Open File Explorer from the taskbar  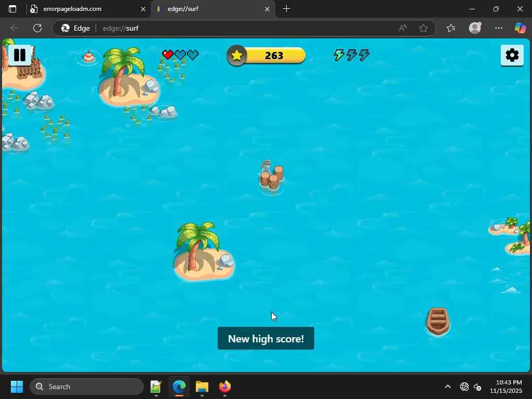(202, 387)
